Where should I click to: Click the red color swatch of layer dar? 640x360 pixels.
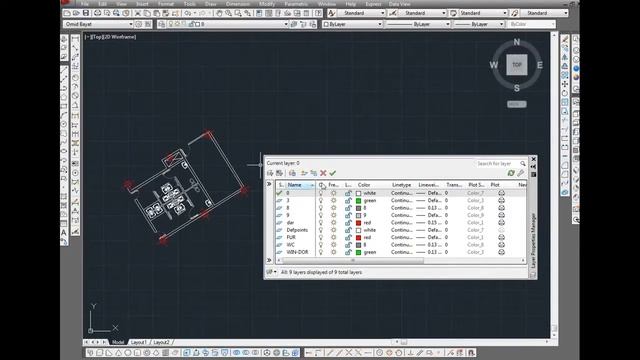(358, 223)
